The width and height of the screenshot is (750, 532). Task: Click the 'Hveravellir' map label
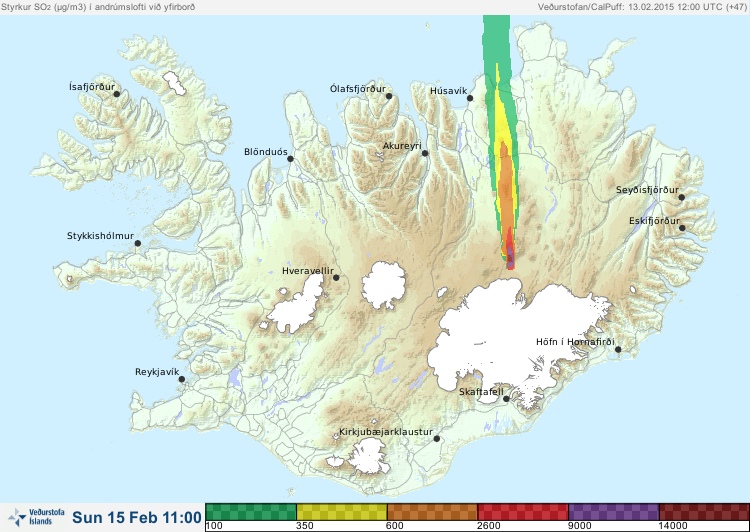coord(308,271)
